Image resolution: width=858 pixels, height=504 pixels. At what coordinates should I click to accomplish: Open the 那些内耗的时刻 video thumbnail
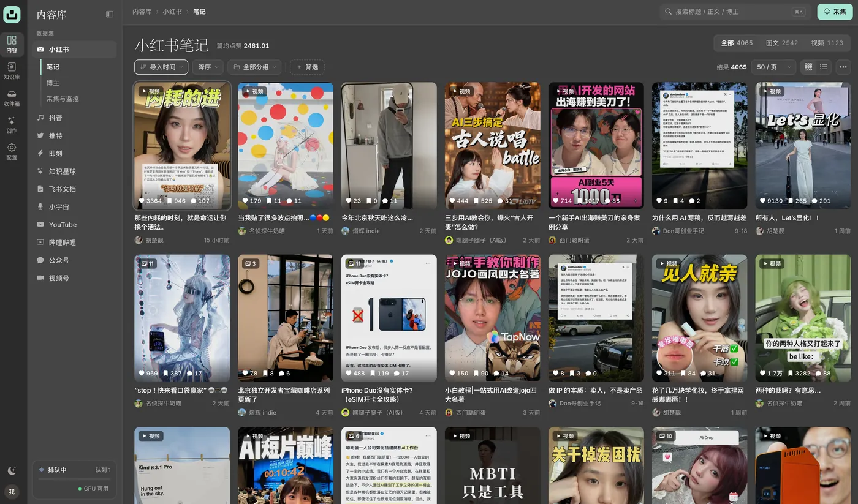182,146
